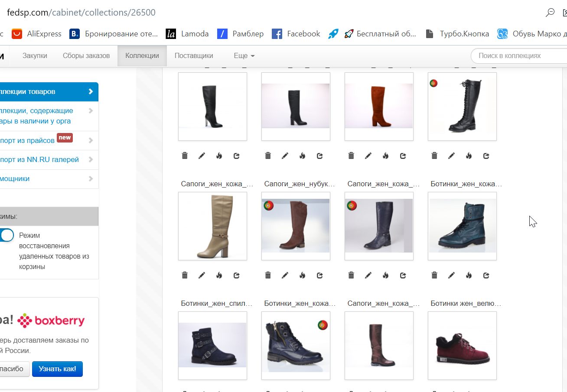This screenshot has width=567, height=392.
Task: Click flame icon under brown nubuck boot
Action: click(302, 275)
